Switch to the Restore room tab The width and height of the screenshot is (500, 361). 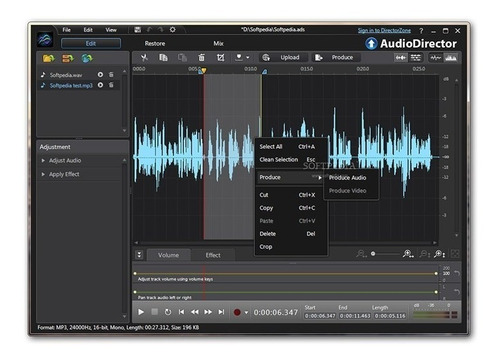point(155,44)
